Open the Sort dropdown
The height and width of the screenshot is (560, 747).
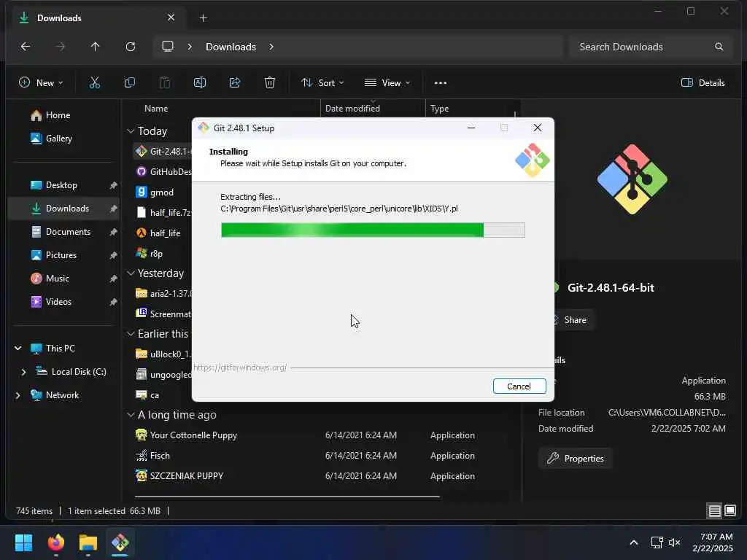point(322,83)
